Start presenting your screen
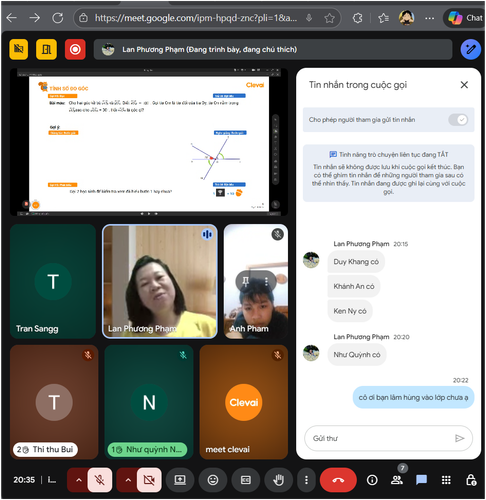Image resolution: width=486 pixels, height=500 pixels. (180, 480)
